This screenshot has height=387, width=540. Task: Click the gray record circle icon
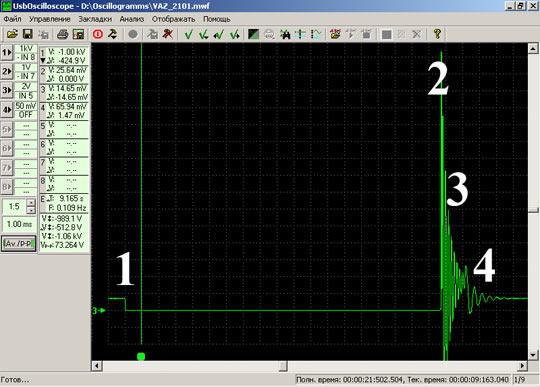click(133, 34)
